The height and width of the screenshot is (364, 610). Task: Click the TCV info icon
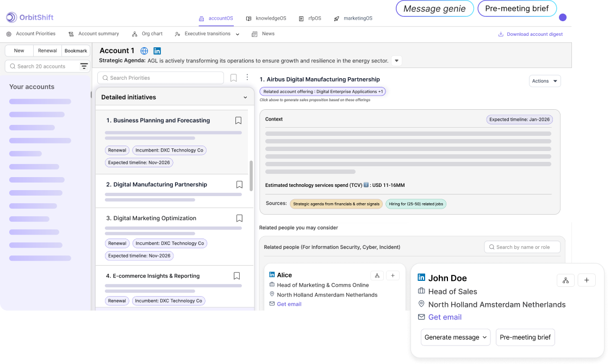[366, 185]
